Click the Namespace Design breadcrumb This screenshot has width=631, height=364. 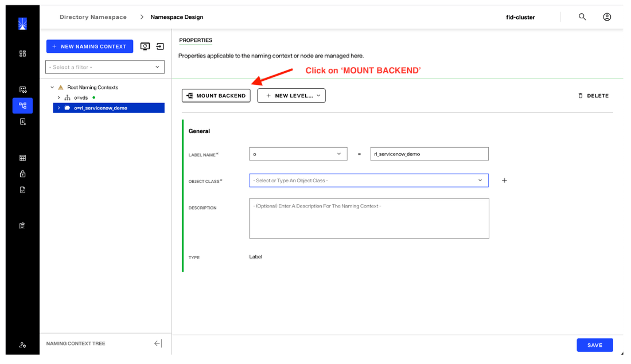coord(177,17)
